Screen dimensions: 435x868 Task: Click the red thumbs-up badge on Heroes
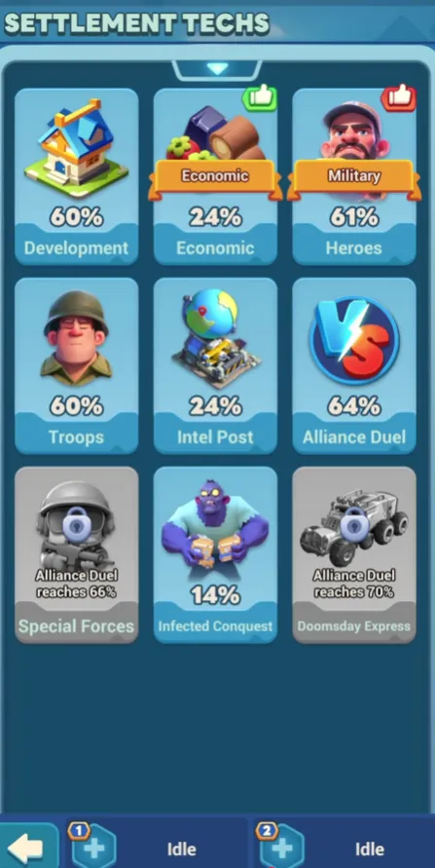point(399,98)
